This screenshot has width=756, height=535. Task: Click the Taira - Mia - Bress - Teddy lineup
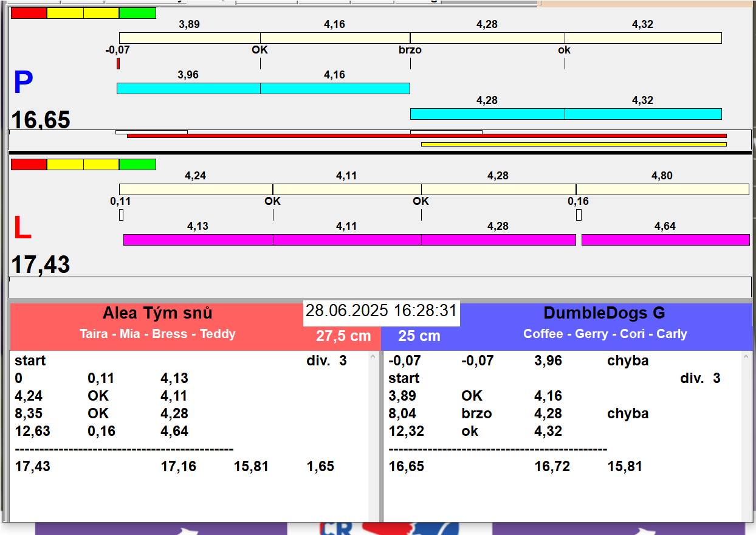pyautogui.click(x=157, y=334)
